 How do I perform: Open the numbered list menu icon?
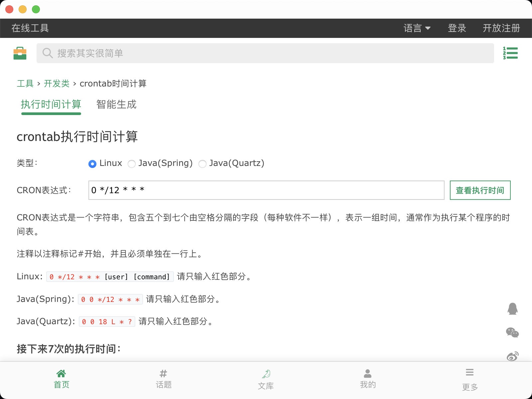(510, 53)
